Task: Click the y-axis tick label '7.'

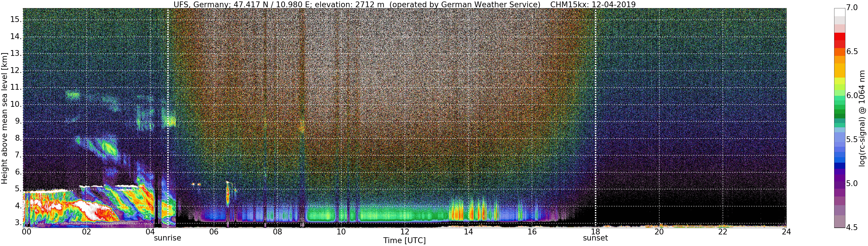Action: (x=18, y=155)
